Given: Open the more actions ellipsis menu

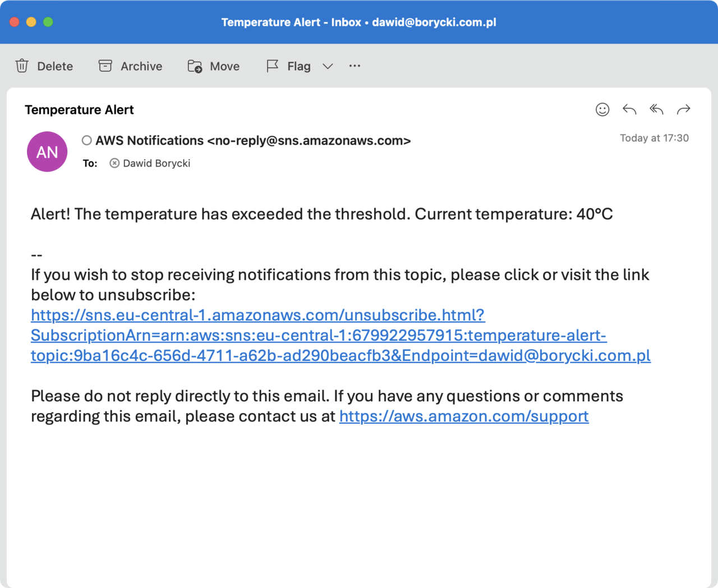Looking at the screenshot, I should tap(355, 66).
